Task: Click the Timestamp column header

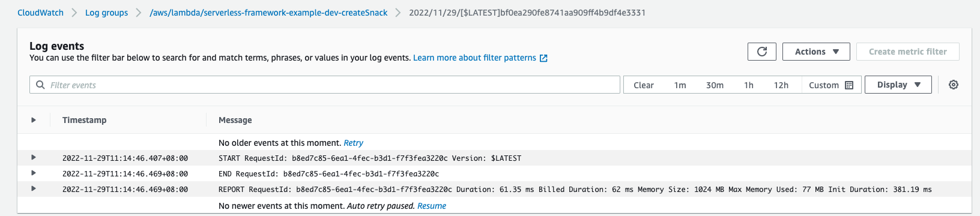Action: 84,120
